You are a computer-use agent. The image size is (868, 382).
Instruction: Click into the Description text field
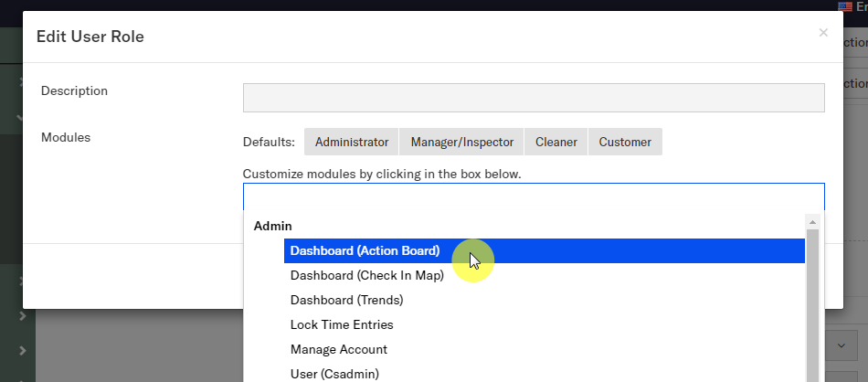533,98
